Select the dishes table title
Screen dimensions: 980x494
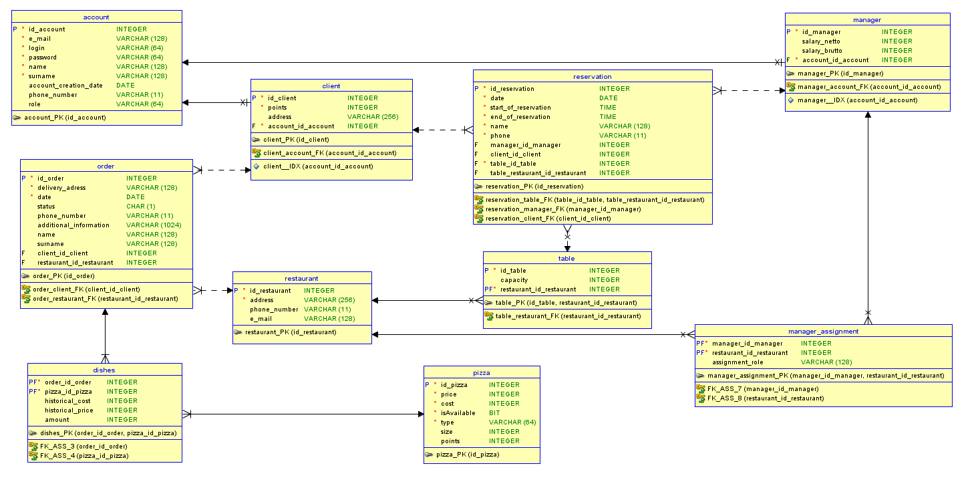[x=104, y=370]
